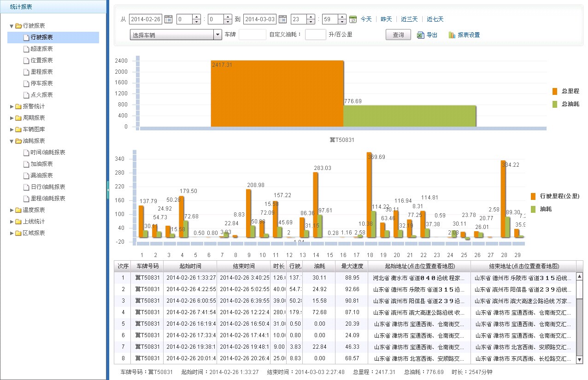Open the start date calendar picker
588x380 pixels.
pyautogui.click(x=169, y=19)
